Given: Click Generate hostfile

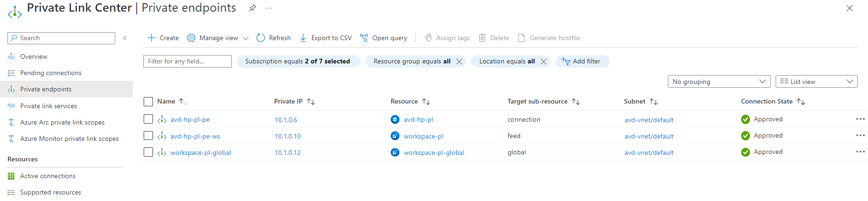Looking at the screenshot, I should [549, 38].
